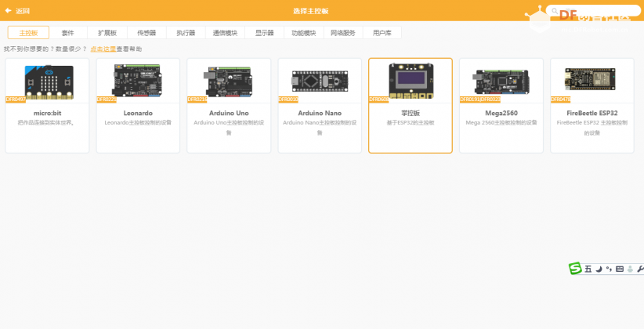Click the Sogou input method S icon
This screenshot has height=329, width=644.
coord(575,268)
